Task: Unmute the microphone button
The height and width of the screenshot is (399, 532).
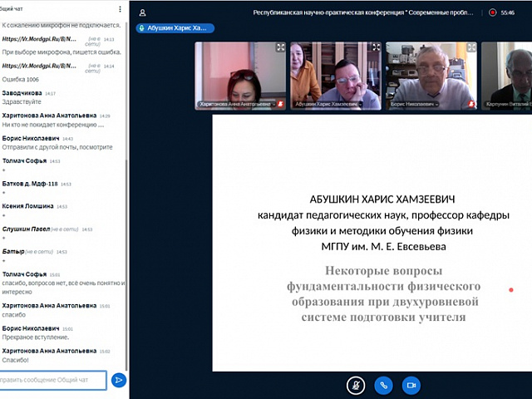Action: pyautogui.click(x=356, y=385)
